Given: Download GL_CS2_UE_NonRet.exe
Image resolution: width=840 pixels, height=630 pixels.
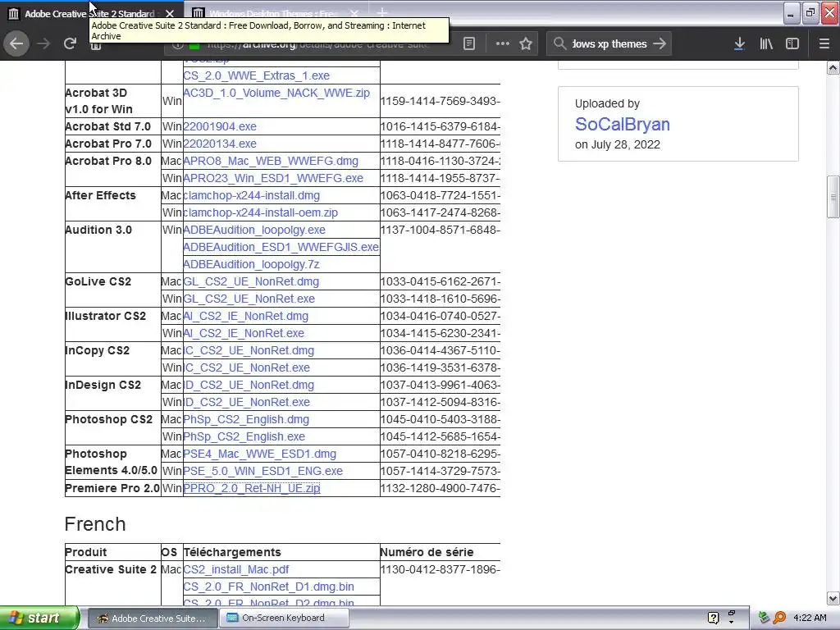Looking at the screenshot, I should (x=249, y=299).
